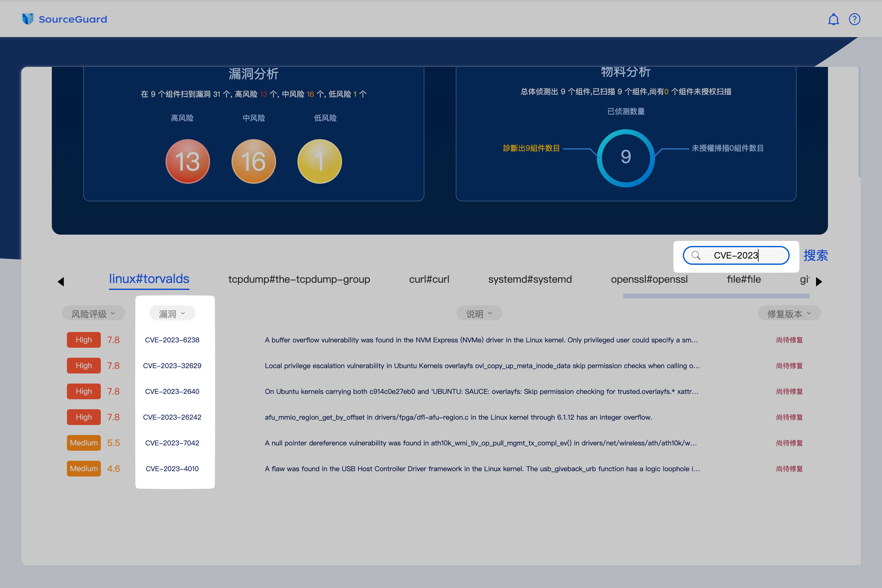Click the red high-risk 13 badge
This screenshot has width=882, height=588.
point(188,161)
